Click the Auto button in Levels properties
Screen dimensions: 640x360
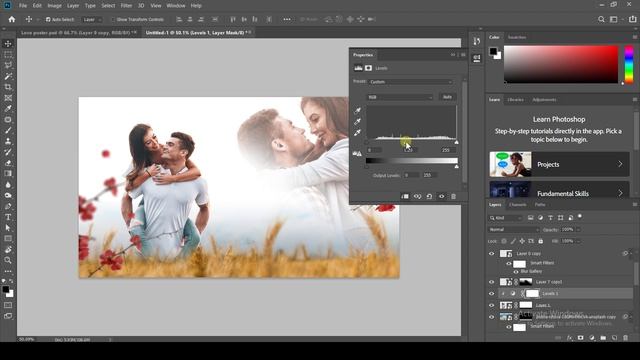tap(447, 97)
